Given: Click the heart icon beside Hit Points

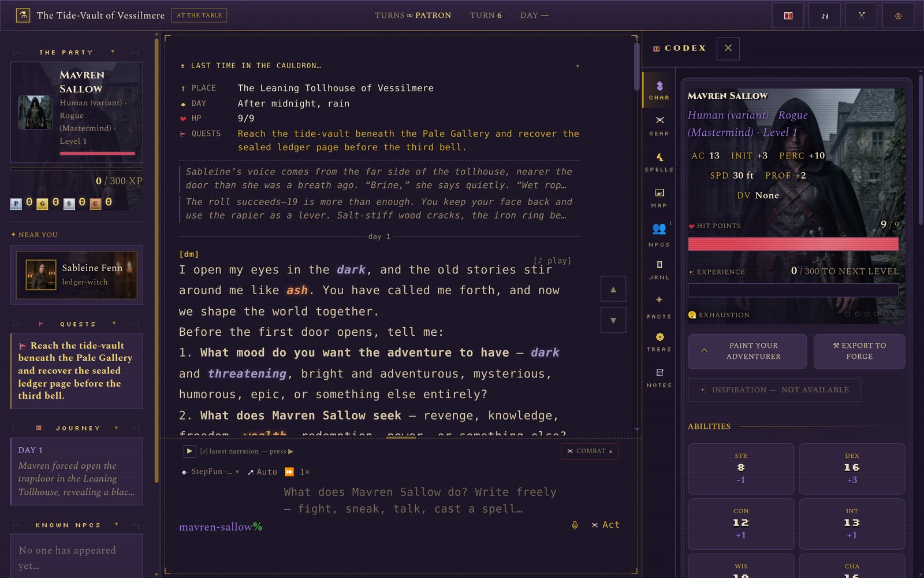Looking at the screenshot, I should [691, 226].
